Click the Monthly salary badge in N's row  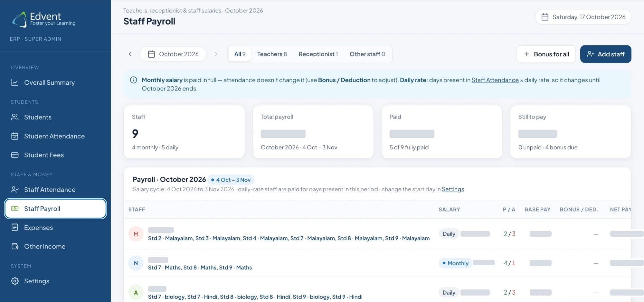(x=455, y=263)
